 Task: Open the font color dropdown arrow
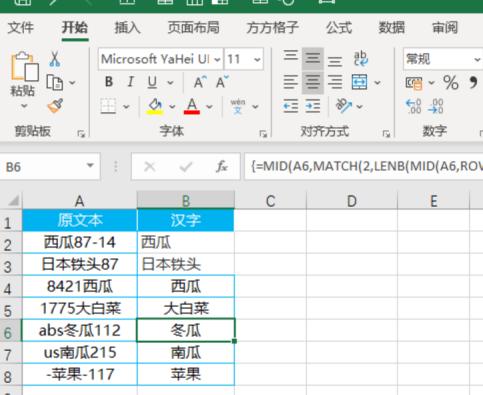click(x=209, y=107)
